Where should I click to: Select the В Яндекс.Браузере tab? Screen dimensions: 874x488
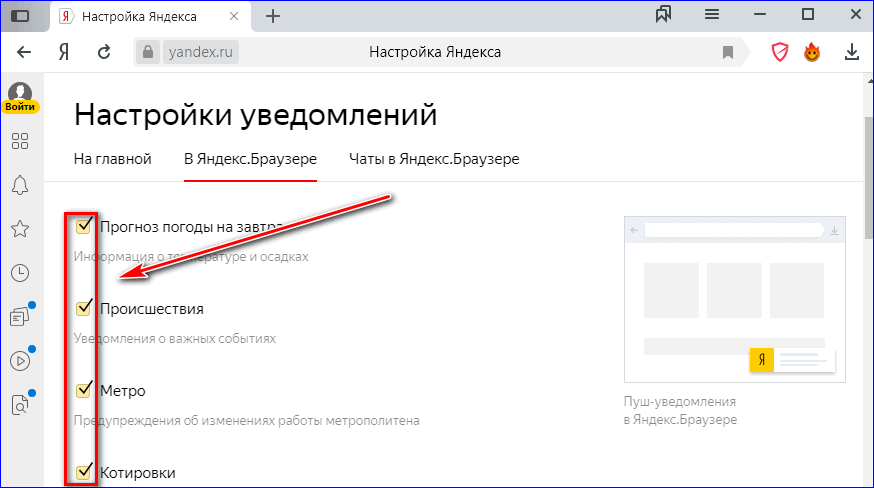click(250, 159)
